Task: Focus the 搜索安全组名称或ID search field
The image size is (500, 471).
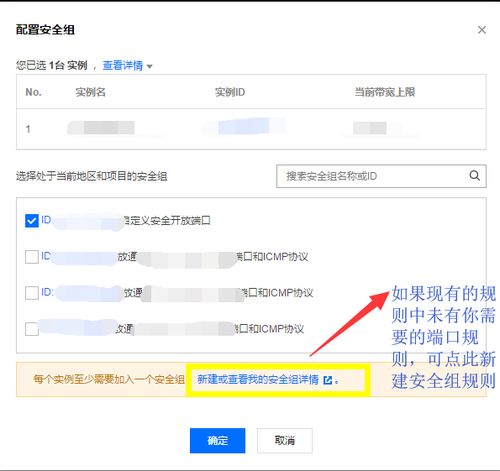Action: [x=381, y=176]
